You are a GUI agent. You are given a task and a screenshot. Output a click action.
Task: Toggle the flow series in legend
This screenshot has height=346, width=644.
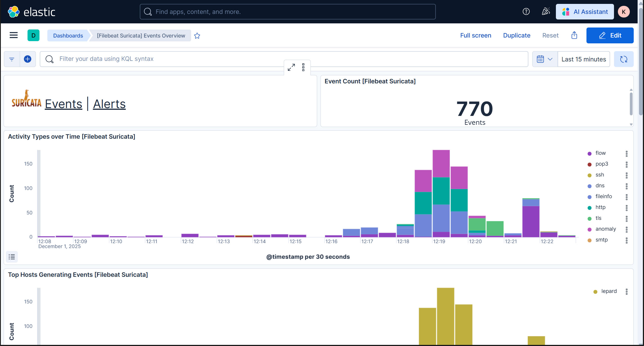pyautogui.click(x=600, y=153)
